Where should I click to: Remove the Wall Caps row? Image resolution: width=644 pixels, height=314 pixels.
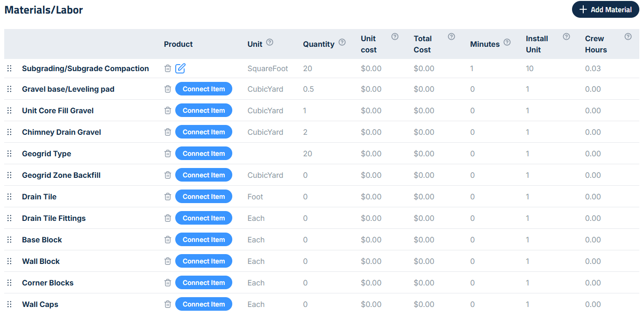tap(168, 304)
